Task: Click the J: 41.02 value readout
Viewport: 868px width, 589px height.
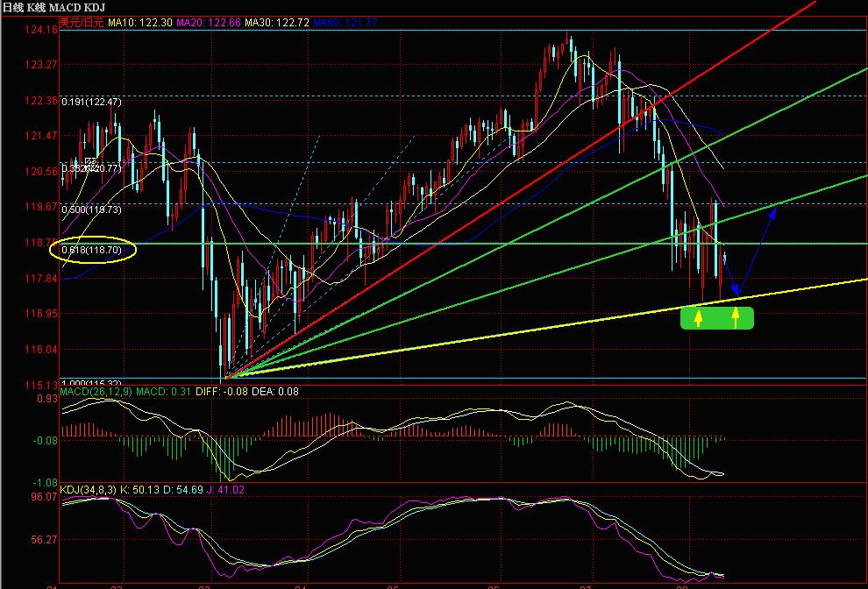Action: pos(225,490)
